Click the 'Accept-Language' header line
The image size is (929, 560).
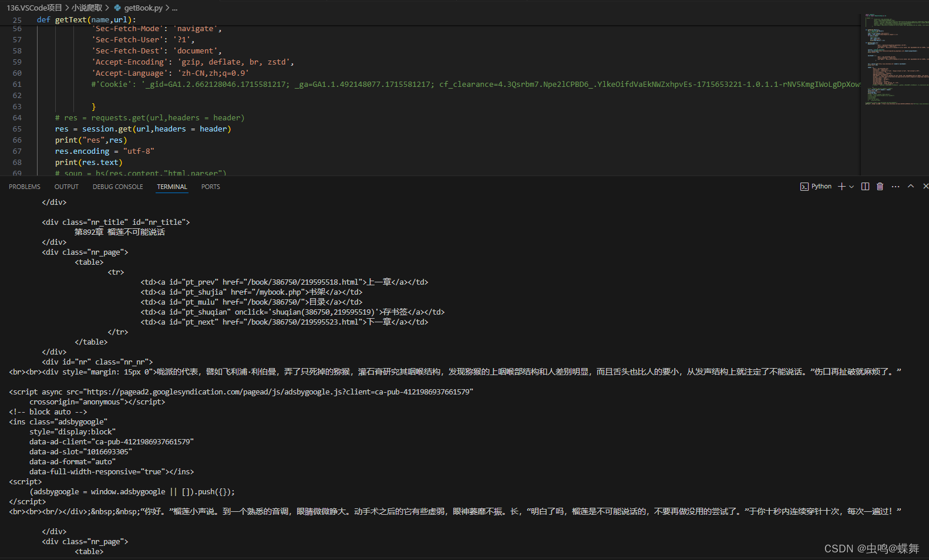click(x=170, y=73)
